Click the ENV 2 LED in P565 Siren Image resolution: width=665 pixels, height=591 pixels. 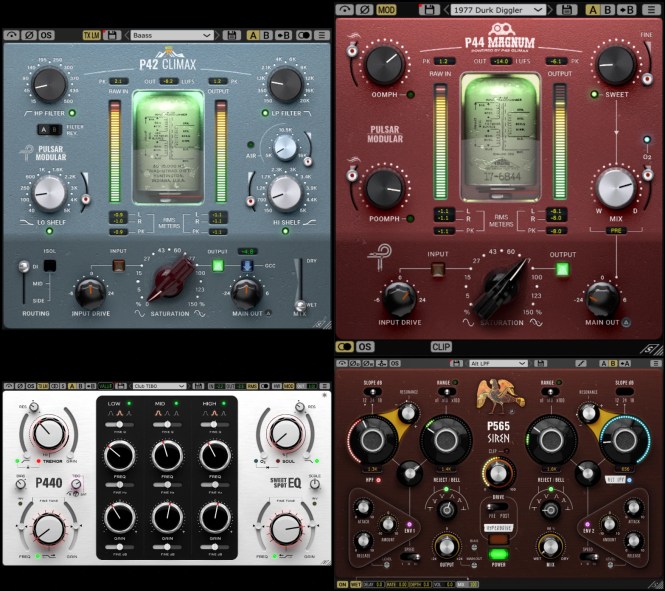click(587, 524)
